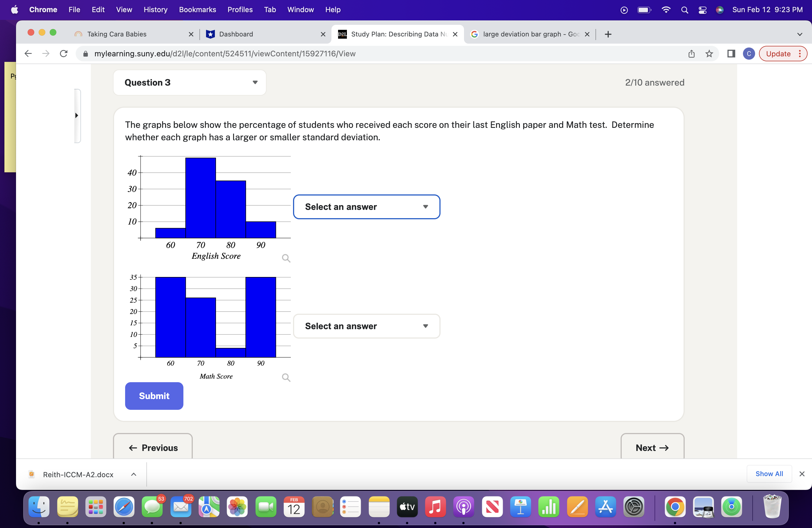Reload the current page

[x=64, y=54]
